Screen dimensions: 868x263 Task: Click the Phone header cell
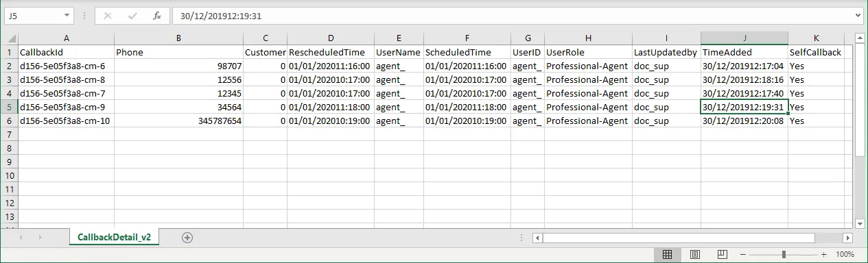point(178,52)
